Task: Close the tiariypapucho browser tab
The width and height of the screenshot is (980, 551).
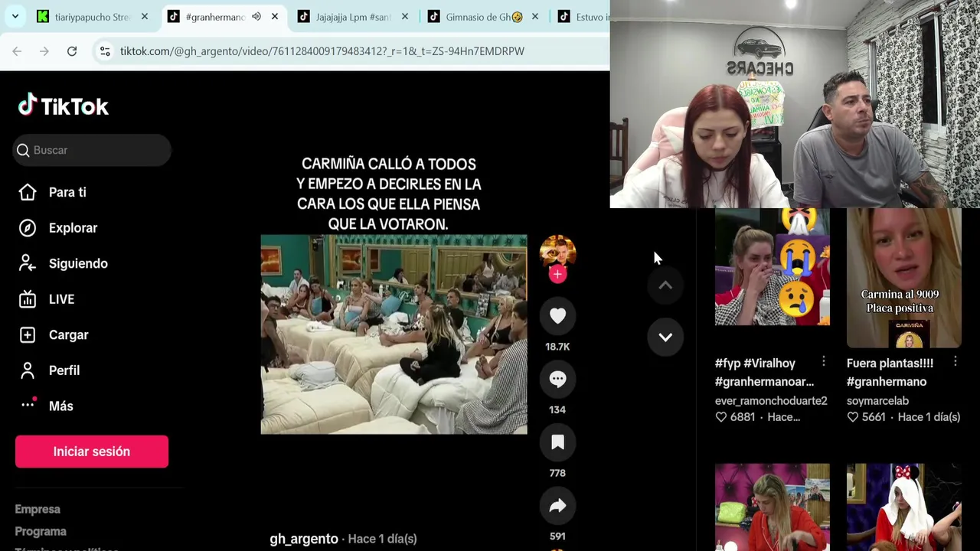Action: click(145, 16)
